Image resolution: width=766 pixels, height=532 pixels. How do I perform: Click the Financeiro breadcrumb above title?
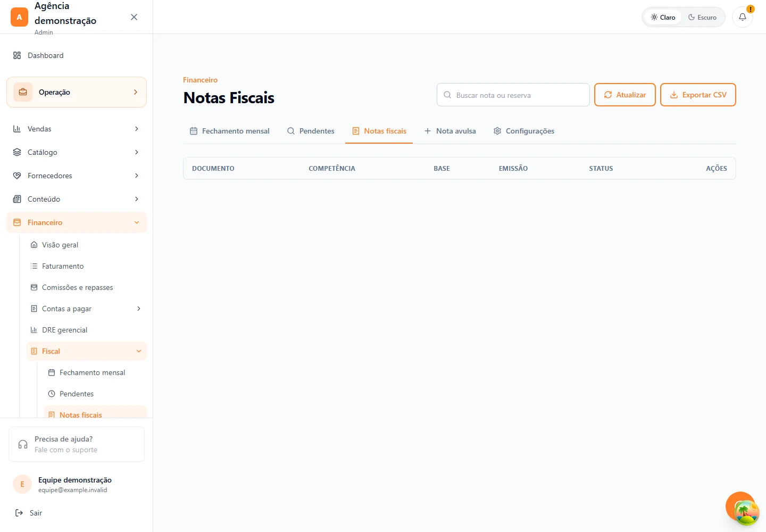coord(200,80)
